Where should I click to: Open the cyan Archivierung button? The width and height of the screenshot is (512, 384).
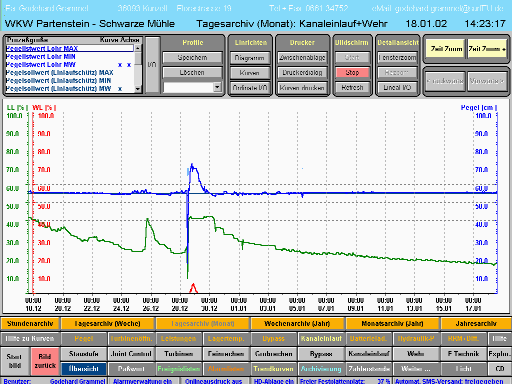point(321,369)
